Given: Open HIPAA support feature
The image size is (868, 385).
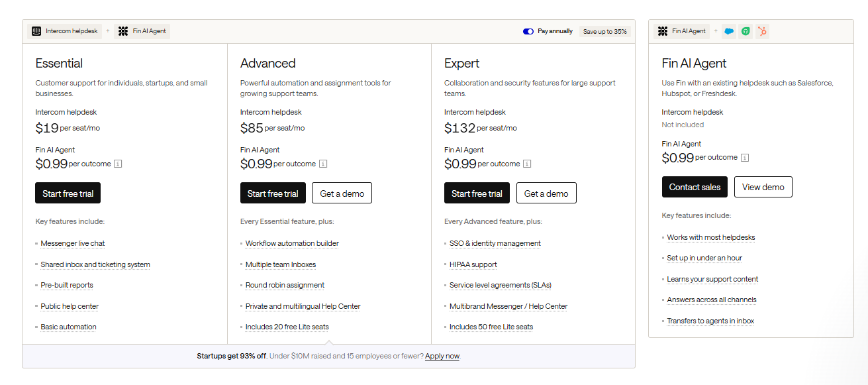Looking at the screenshot, I should tap(473, 264).
